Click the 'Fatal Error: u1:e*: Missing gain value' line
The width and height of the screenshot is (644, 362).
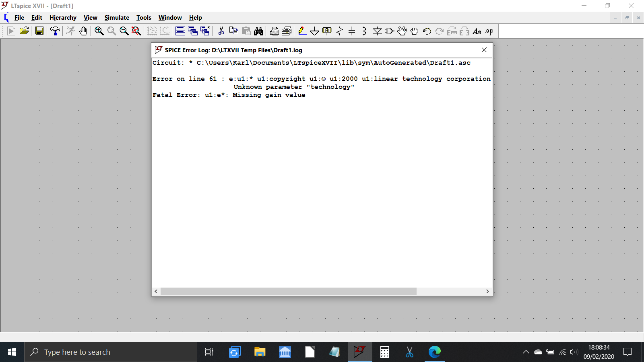point(229,95)
